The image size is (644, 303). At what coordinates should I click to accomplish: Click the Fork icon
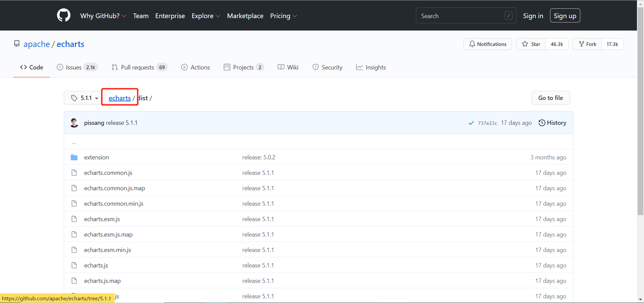pos(581,44)
